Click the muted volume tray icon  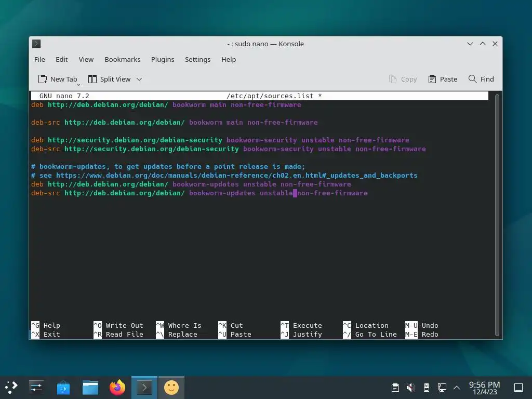point(411,388)
